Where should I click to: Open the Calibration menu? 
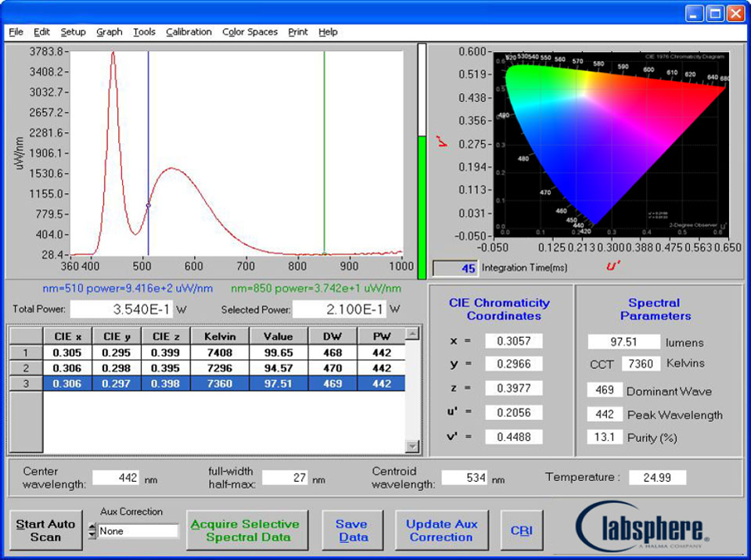click(x=189, y=32)
